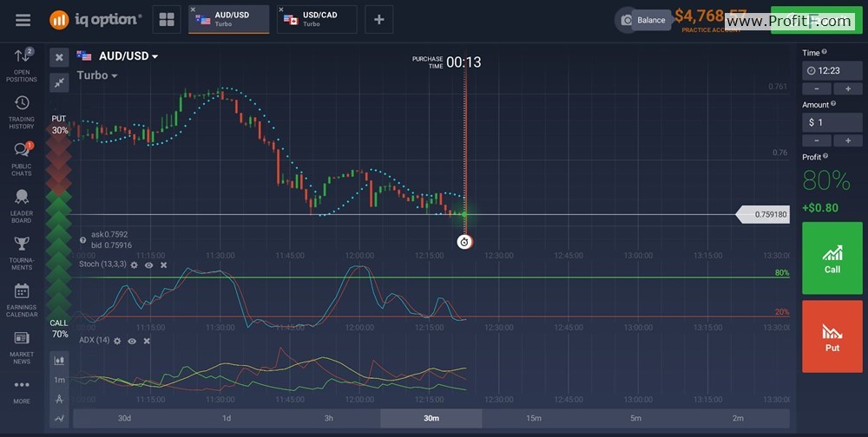The height and width of the screenshot is (437, 868).
Task: Select the 15m time range
Action: click(534, 418)
